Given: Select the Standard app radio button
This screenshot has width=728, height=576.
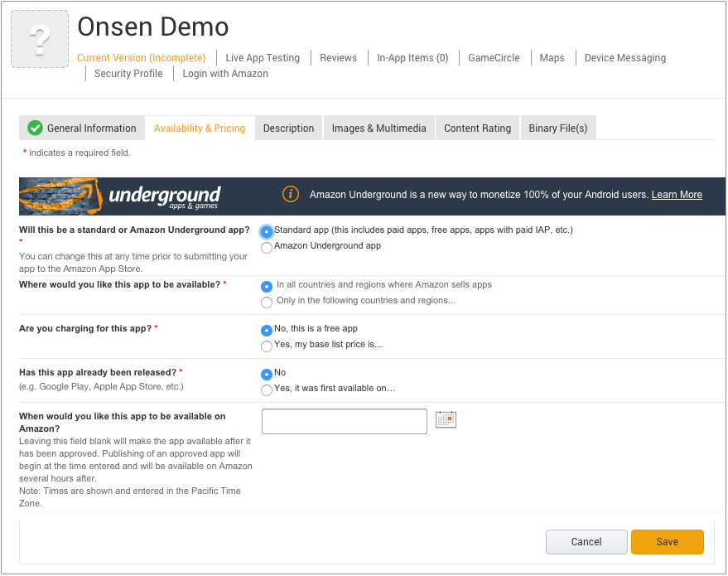Looking at the screenshot, I should point(267,231).
